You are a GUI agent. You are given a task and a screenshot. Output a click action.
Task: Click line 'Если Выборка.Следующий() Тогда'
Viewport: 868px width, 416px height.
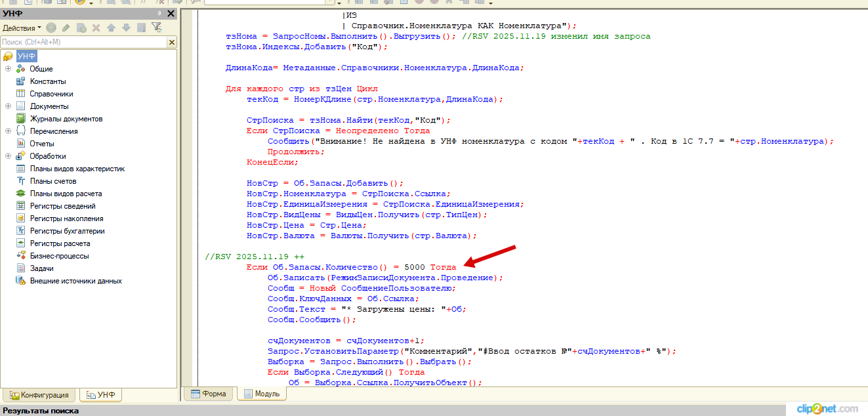(346, 372)
